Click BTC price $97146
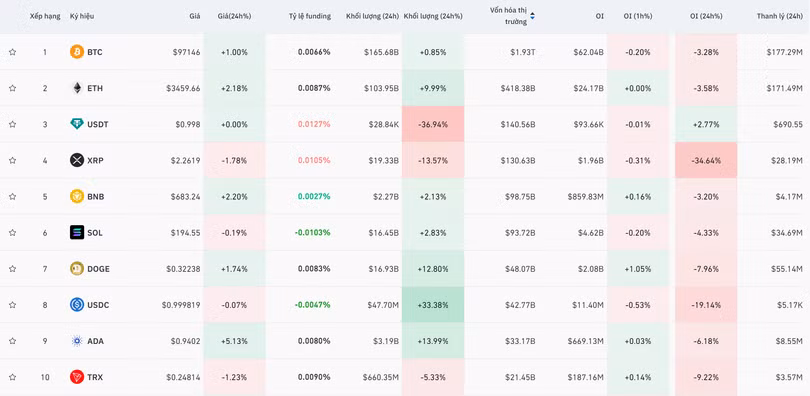 coord(186,52)
